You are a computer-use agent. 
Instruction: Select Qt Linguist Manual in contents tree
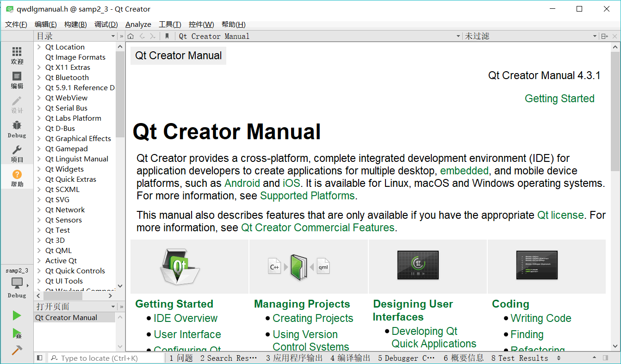(x=77, y=159)
